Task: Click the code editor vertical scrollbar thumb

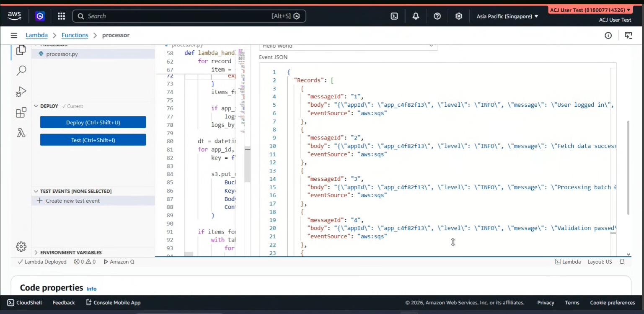Action: (248, 165)
